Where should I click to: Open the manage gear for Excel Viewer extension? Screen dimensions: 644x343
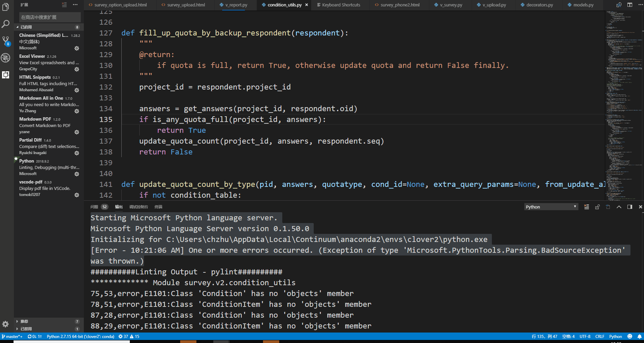click(77, 69)
